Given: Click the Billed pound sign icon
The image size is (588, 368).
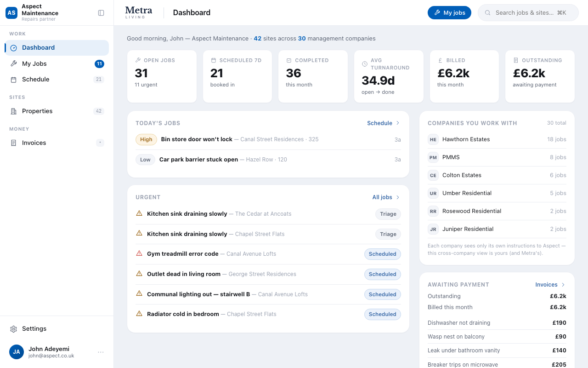Looking at the screenshot, I should coord(440,60).
